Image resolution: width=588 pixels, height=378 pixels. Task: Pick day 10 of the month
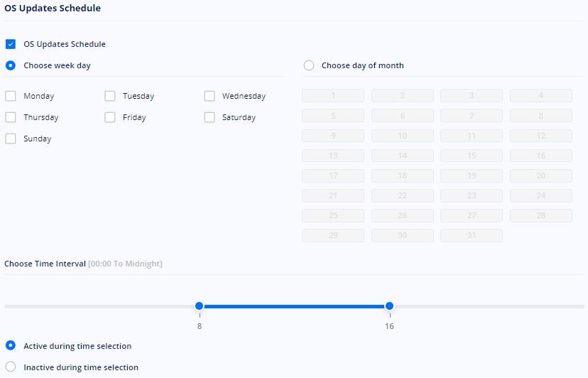(403, 136)
